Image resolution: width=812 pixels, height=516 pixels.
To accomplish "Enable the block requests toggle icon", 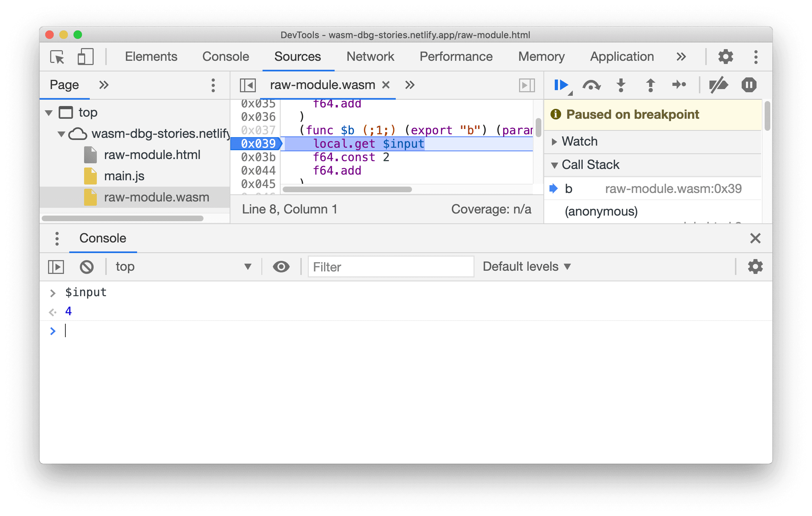I will coord(87,266).
